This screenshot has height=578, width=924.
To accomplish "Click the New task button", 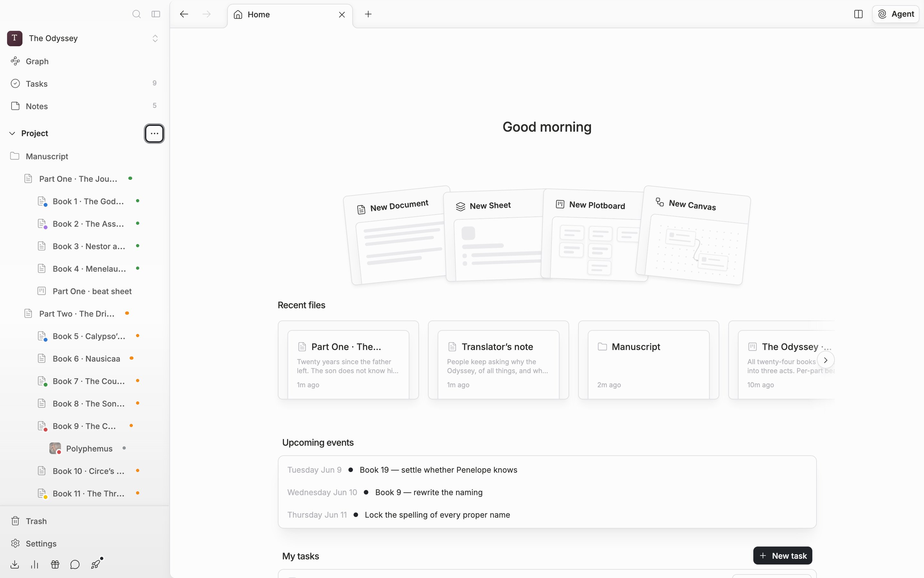I will point(783,556).
